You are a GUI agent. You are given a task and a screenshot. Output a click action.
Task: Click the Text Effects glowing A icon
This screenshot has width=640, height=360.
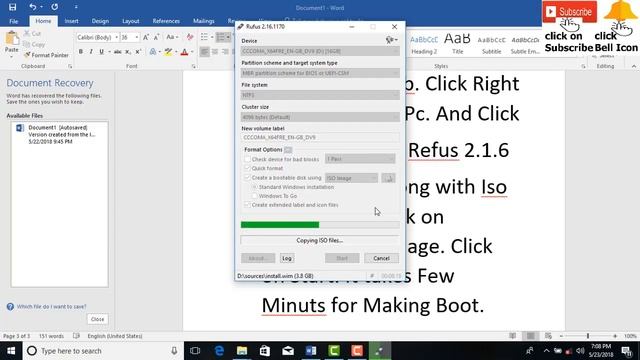point(152,52)
